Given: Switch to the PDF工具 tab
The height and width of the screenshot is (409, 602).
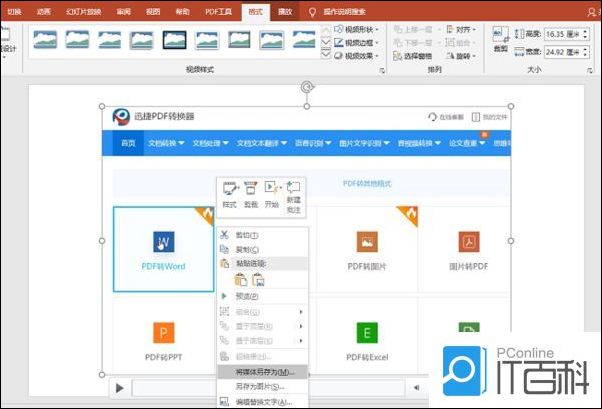Looking at the screenshot, I should pos(218,12).
